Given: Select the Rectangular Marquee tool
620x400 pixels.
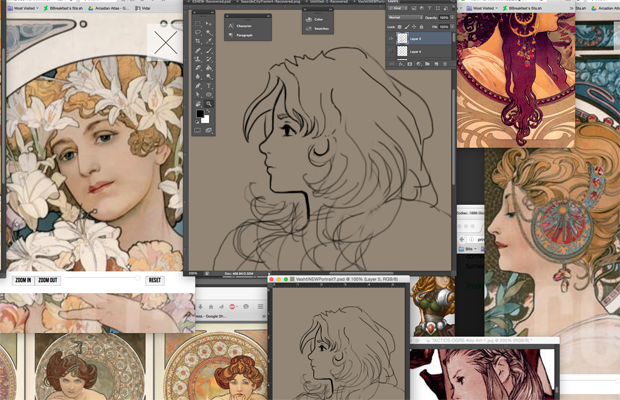Looking at the screenshot, I should 198,24.
